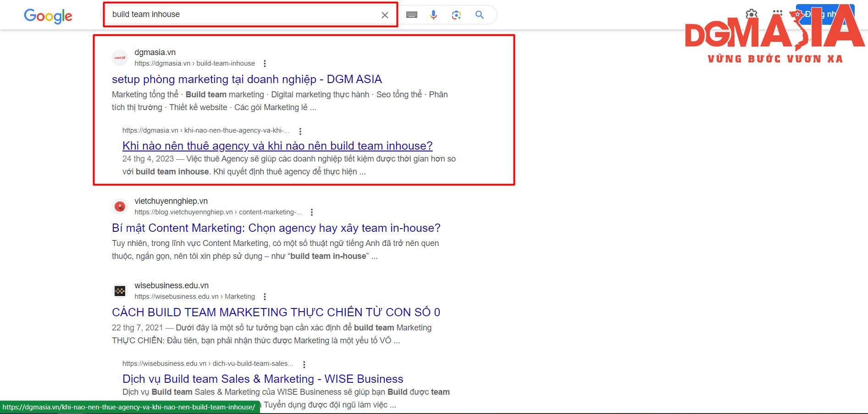Open 'Bí mật Content Marketing: Chọn agency hay xây team in-house?'
The width and height of the screenshot is (868, 414).
coord(276,228)
